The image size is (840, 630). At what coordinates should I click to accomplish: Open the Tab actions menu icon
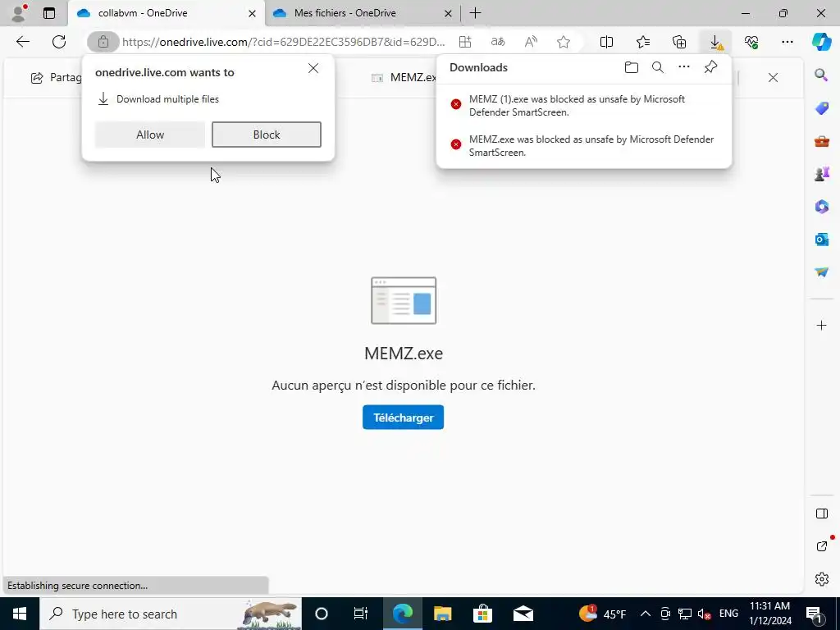49,13
